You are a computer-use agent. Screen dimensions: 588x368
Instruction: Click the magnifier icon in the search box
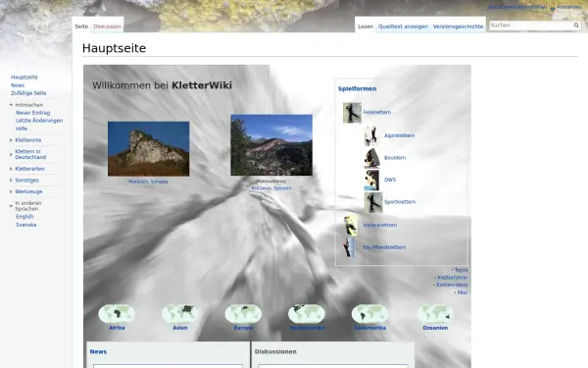pos(576,26)
